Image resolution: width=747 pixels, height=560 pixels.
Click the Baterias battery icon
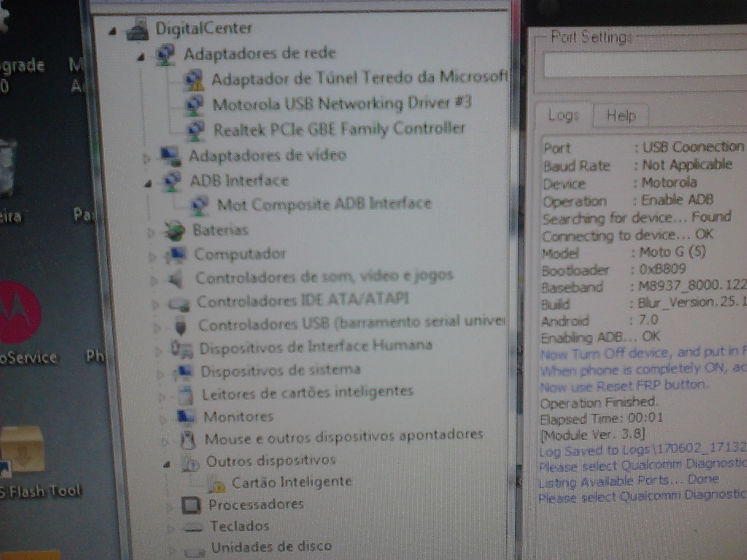tap(174, 231)
